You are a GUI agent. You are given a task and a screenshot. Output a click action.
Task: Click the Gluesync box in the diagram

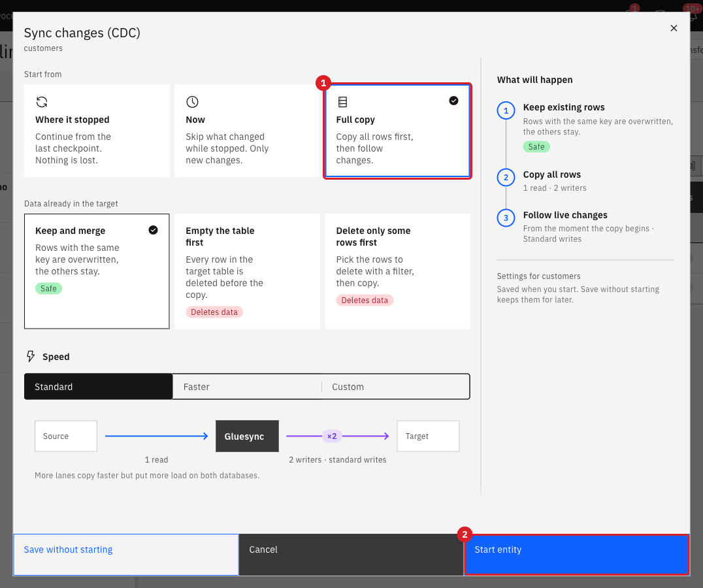click(x=247, y=436)
